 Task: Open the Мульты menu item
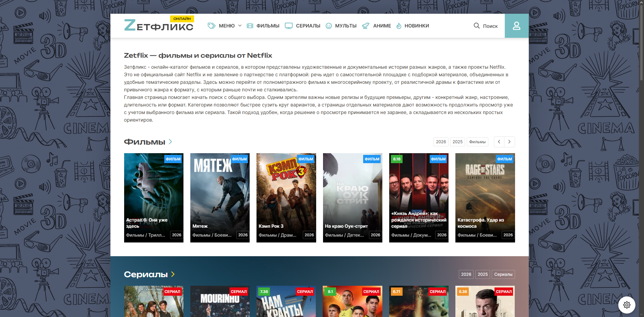(x=346, y=26)
